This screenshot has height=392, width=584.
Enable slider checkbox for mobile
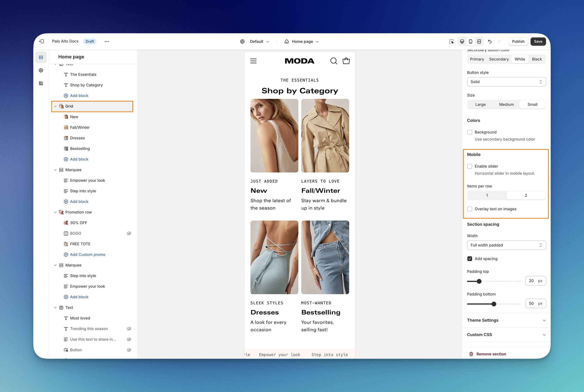tap(470, 166)
